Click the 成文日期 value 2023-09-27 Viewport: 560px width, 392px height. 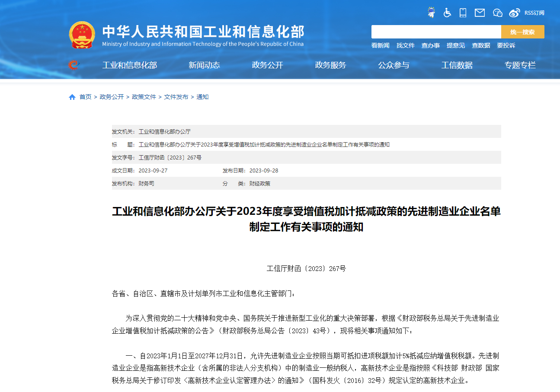pyautogui.click(x=153, y=170)
